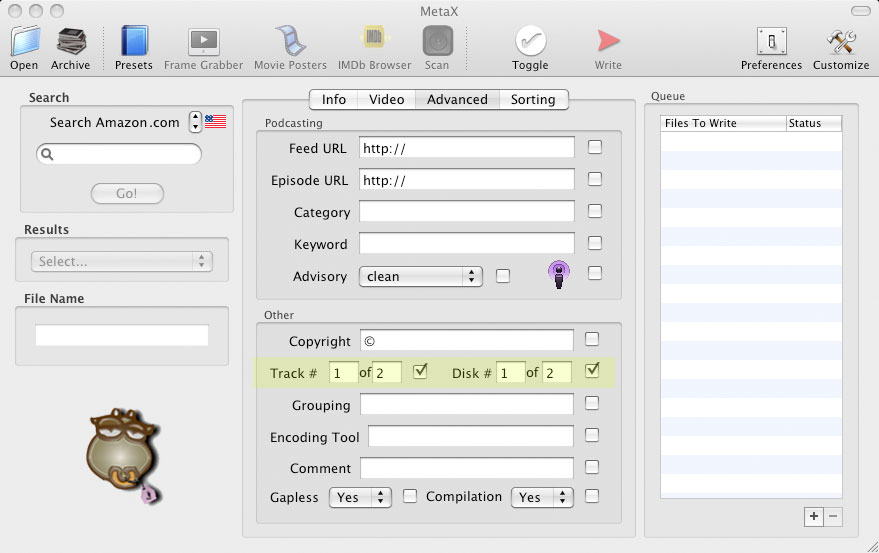Open the Archive toolbar icon
The image size is (879, 553).
click(x=71, y=41)
